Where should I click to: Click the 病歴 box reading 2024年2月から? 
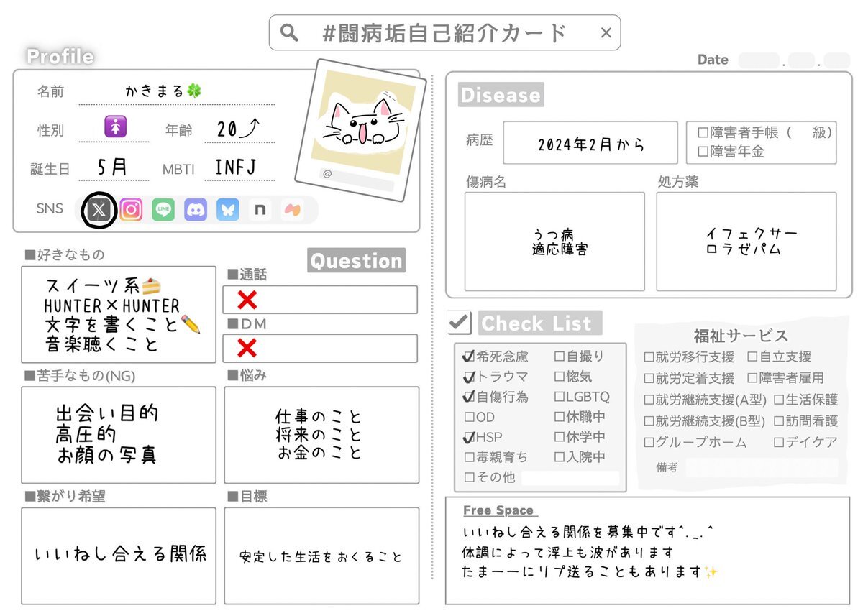pos(590,143)
